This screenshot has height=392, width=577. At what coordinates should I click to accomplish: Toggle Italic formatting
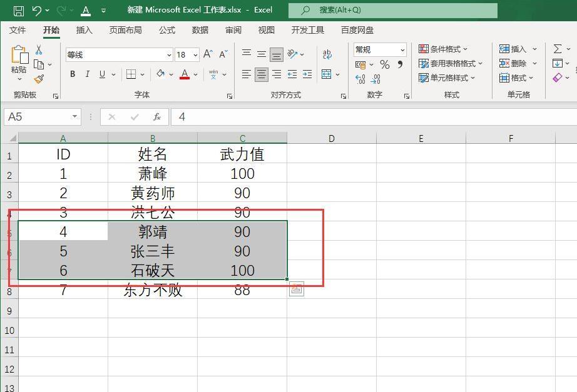pyautogui.click(x=88, y=74)
